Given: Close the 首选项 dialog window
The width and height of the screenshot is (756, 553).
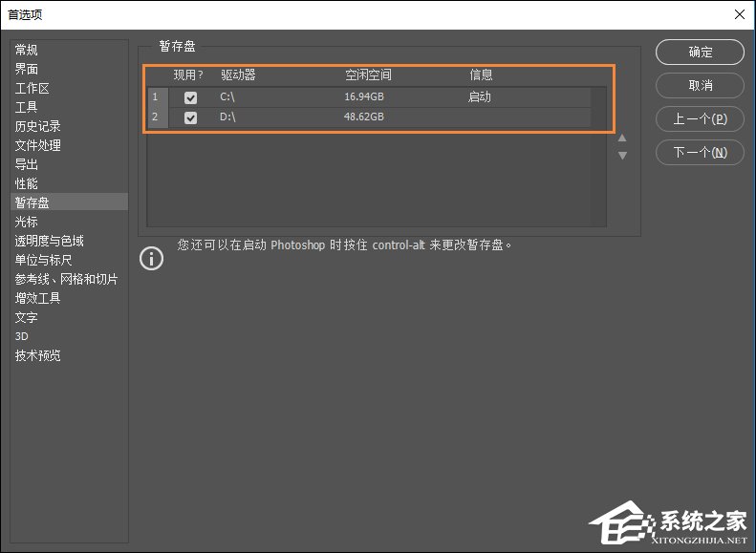Looking at the screenshot, I should 740,14.
